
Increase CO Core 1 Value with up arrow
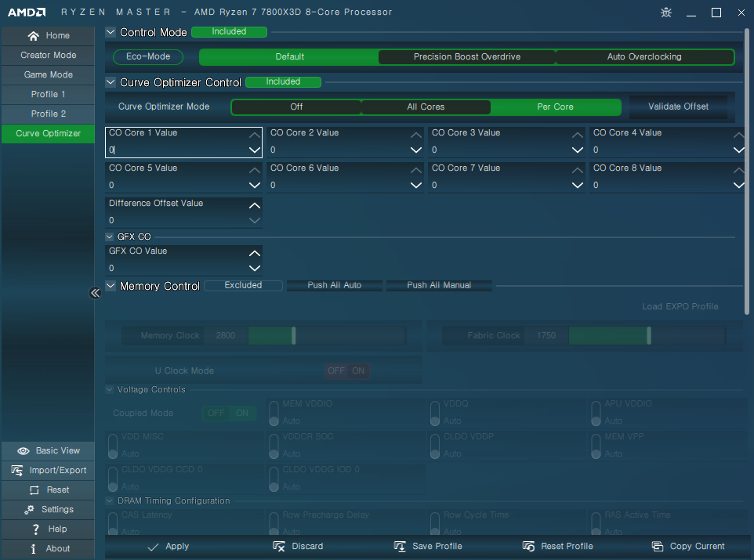tap(255, 135)
